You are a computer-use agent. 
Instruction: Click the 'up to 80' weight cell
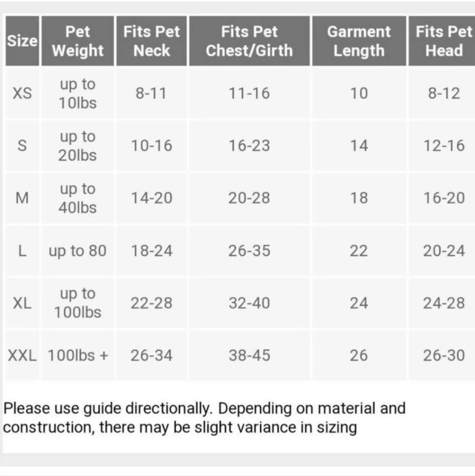point(78,251)
